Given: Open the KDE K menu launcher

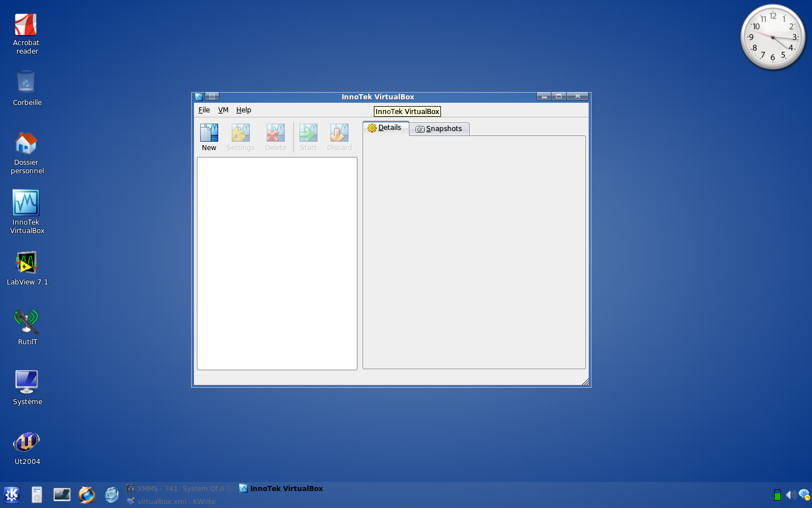Looking at the screenshot, I should 12,495.
